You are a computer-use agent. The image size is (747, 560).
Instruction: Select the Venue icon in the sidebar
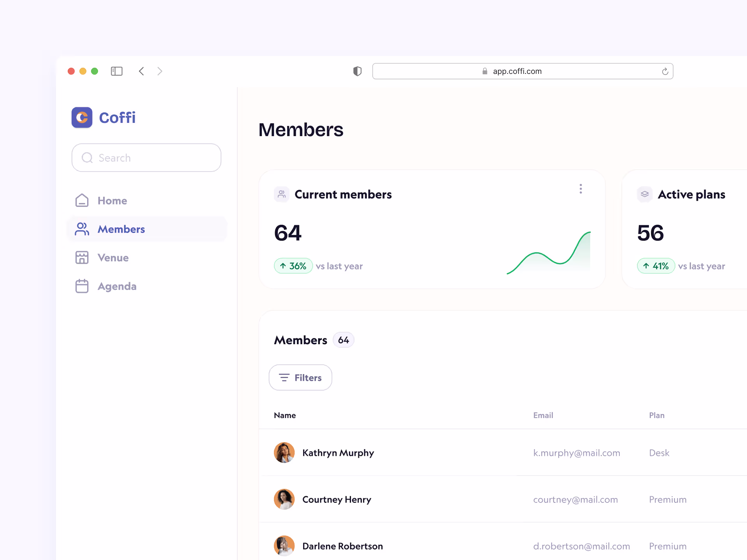pos(82,257)
